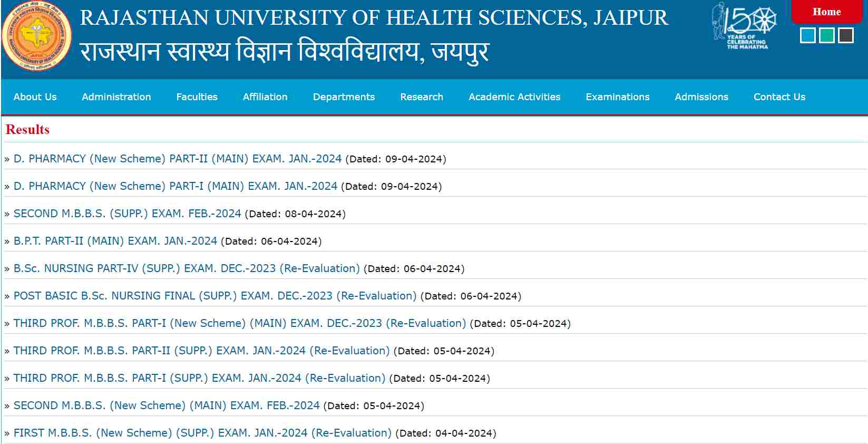Open the About Us menu
Image resolution: width=868 pixels, height=444 pixels.
pos(35,97)
